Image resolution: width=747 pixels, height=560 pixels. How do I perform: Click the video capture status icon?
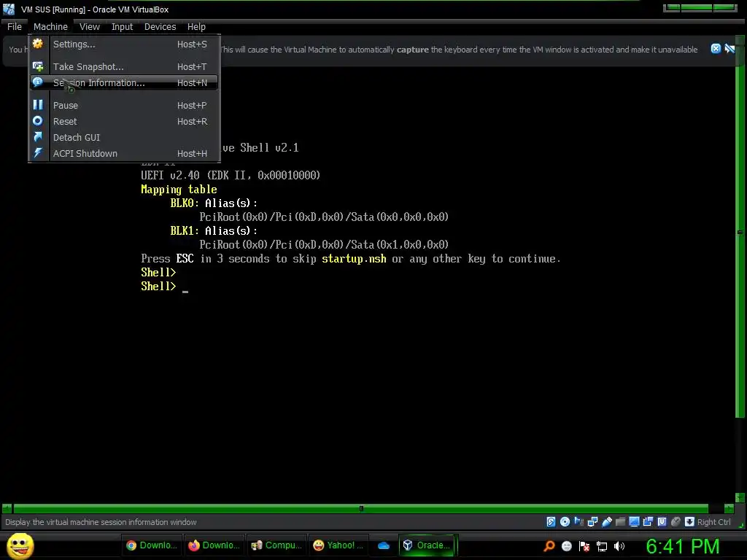pos(648,522)
